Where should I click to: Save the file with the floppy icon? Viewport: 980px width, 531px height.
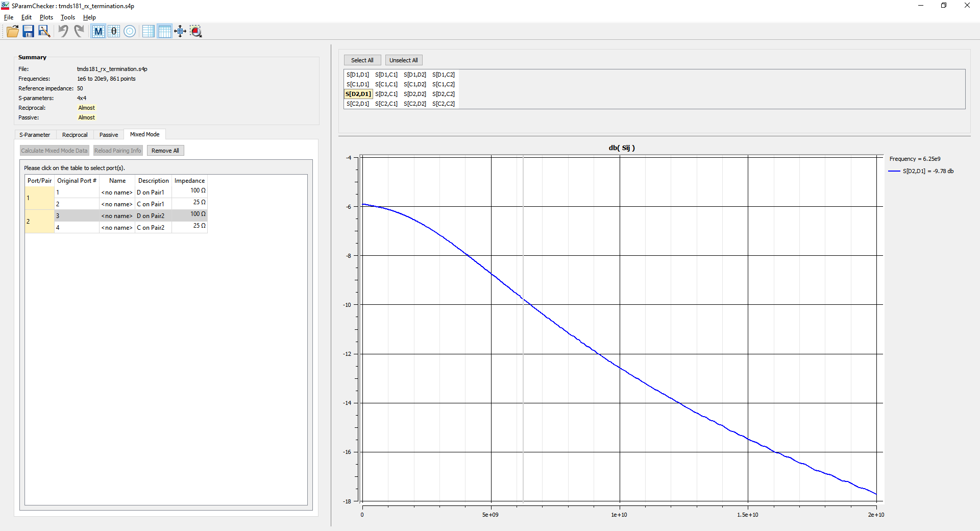28,31
